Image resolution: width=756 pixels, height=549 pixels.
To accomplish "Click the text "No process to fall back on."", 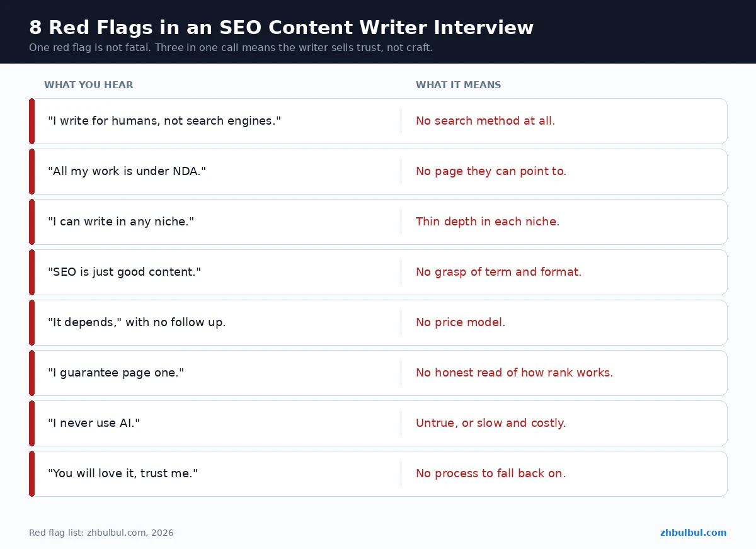I will 491,473.
